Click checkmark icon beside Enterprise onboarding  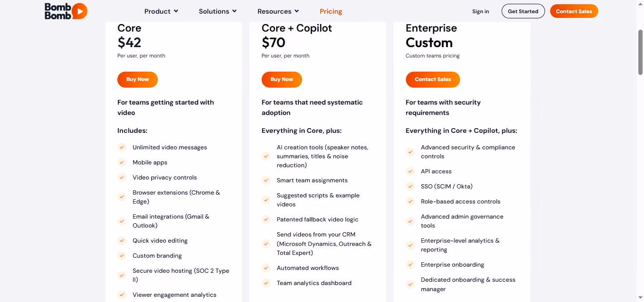point(410,264)
